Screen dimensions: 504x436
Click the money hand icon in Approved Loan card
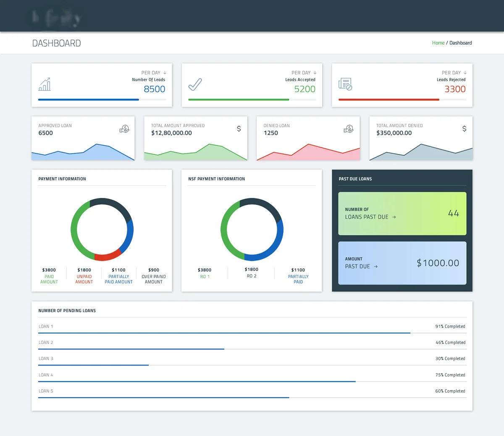pyautogui.click(x=124, y=129)
